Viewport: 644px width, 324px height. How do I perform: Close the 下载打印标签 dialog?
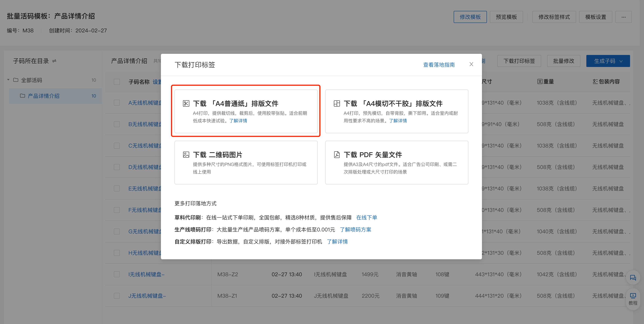(471, 64)
